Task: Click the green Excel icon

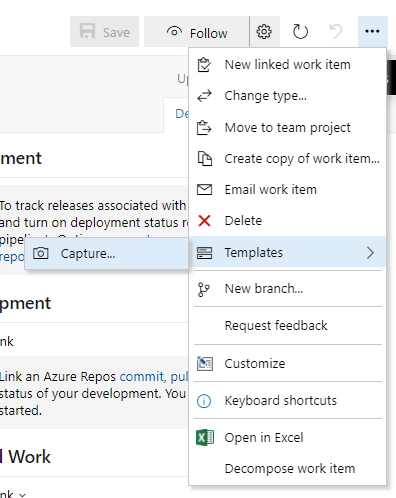Action: point(205,437)
